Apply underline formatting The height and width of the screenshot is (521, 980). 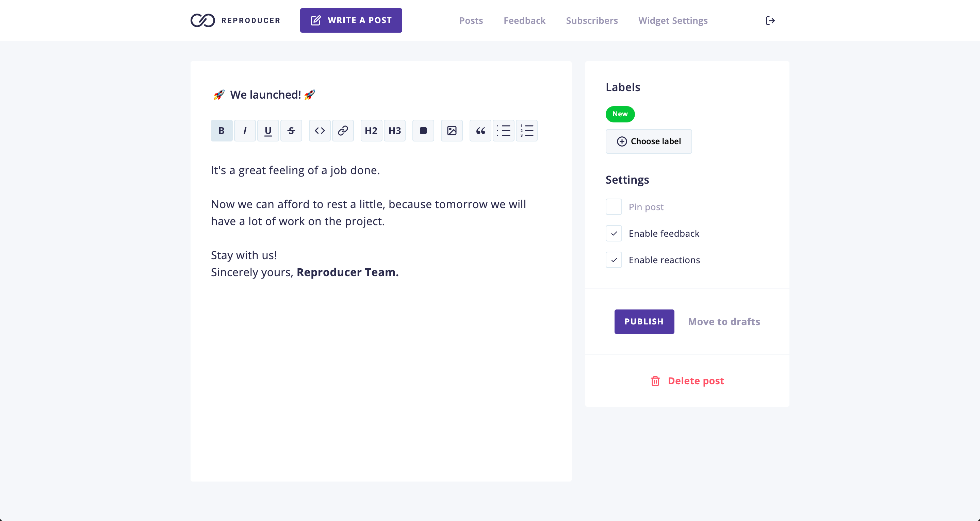point(268,131)
